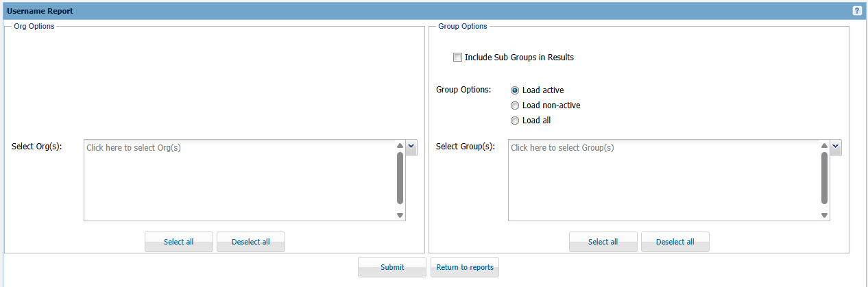Click the Org list scroll-up arrow
This screenshot has width=868, height=287.
tap(400, 145)
